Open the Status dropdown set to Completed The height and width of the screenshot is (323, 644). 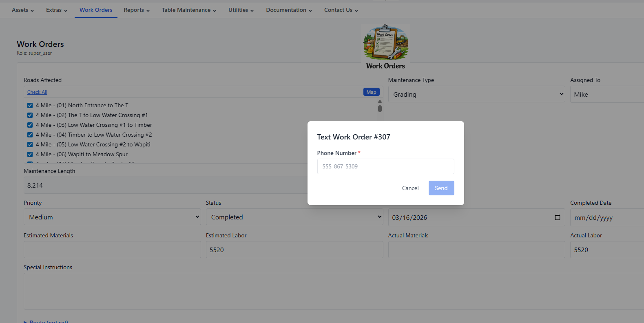(x=294, y=217)
